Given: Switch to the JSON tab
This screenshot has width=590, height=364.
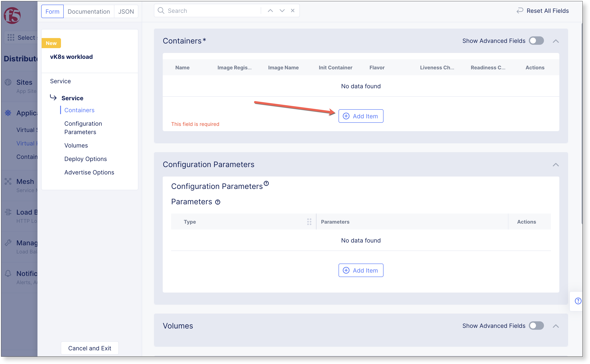Looking at the screenshot, I should click(126, 11).
